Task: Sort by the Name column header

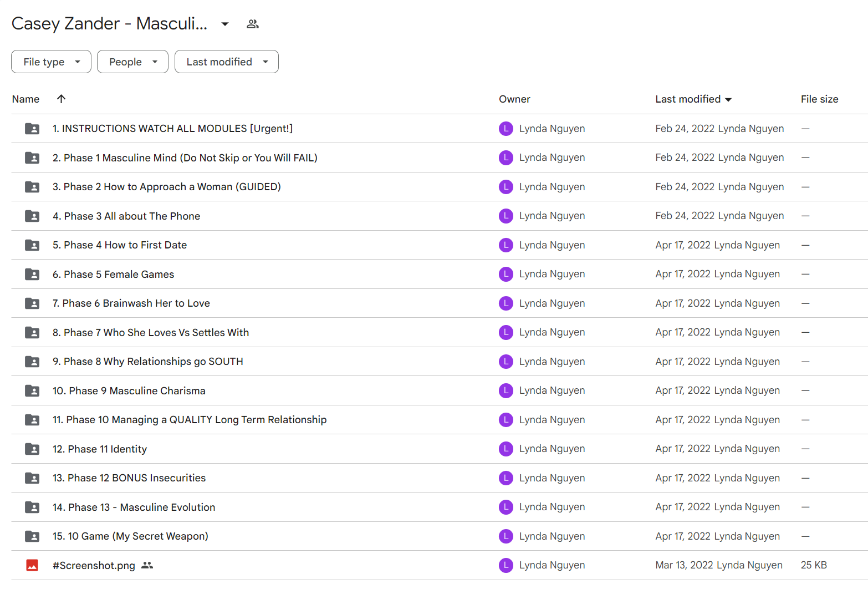Action: 25,99
